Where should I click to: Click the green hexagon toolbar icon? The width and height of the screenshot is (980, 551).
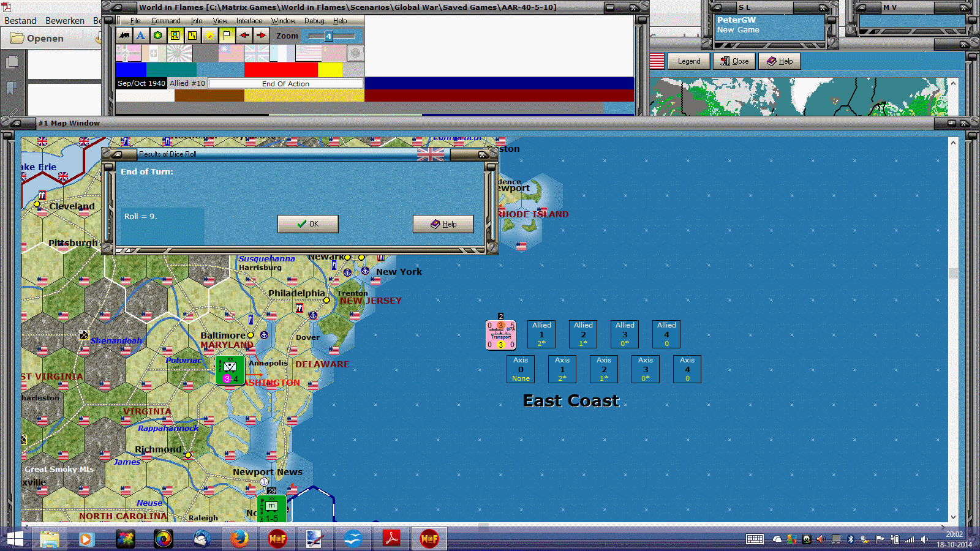(158, 36)
